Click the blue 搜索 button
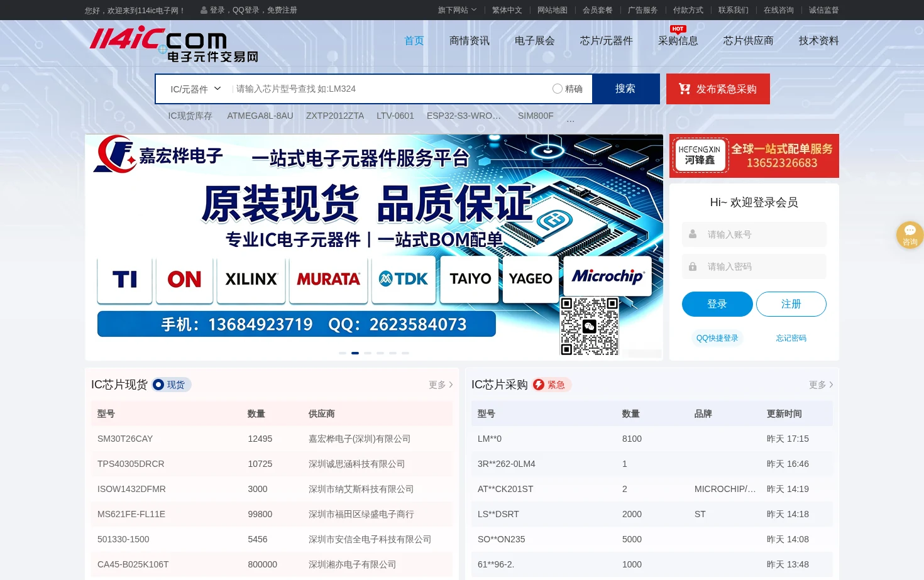This screenshot has height=580, width=924. [625, 89]
